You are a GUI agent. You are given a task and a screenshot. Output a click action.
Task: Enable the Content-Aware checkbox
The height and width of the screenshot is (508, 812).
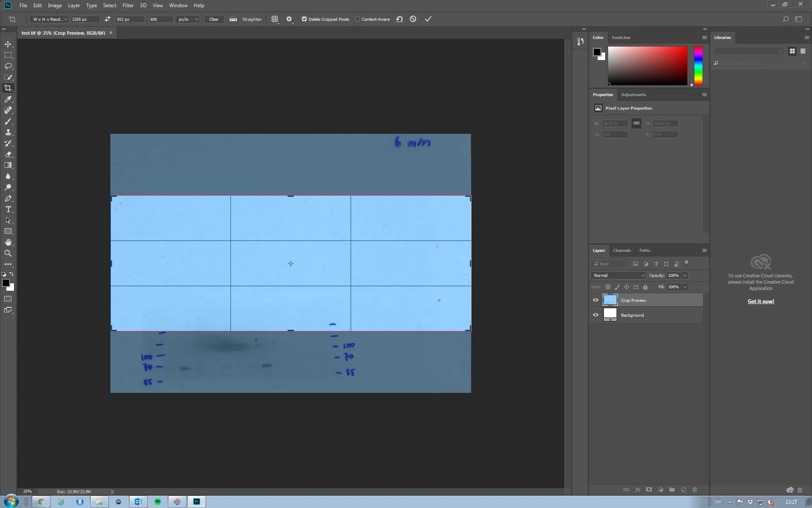pyautogui.click(x=358, y=19)
